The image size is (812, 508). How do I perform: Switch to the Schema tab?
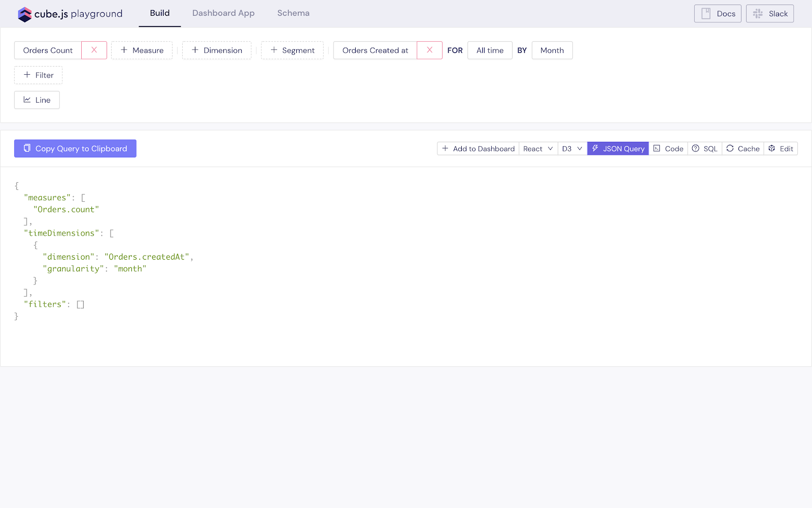[x=293, y=13]
